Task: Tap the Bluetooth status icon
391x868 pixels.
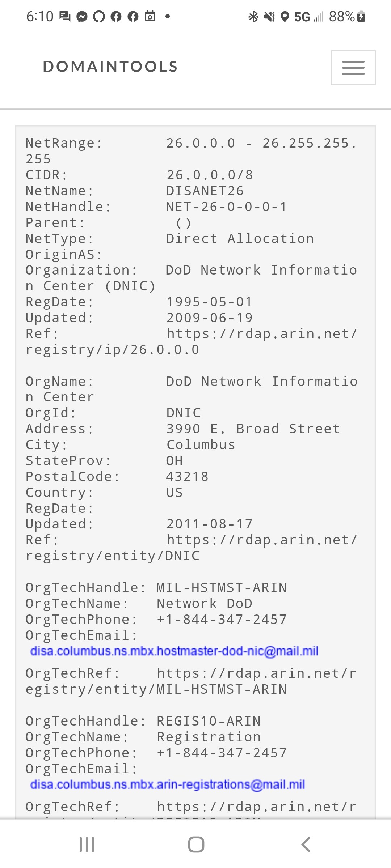Action: [x=253, y=17]
